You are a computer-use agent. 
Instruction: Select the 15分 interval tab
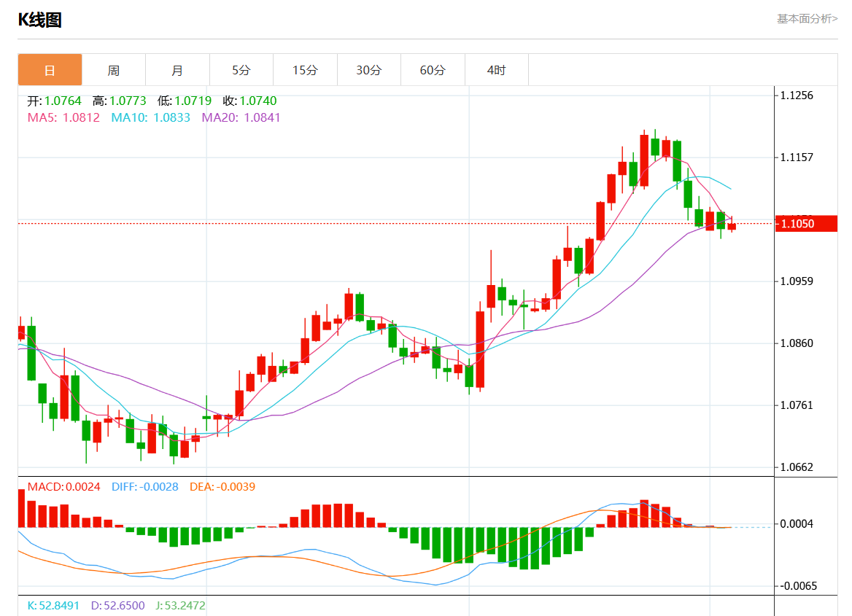point(305,70)
